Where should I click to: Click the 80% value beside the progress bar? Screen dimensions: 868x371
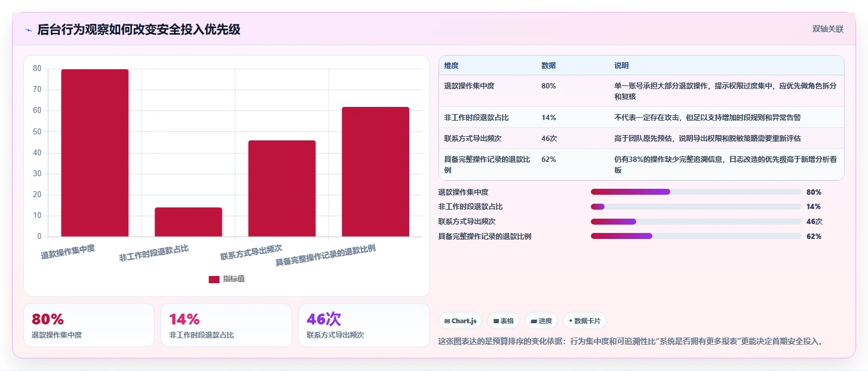point(814,192)
